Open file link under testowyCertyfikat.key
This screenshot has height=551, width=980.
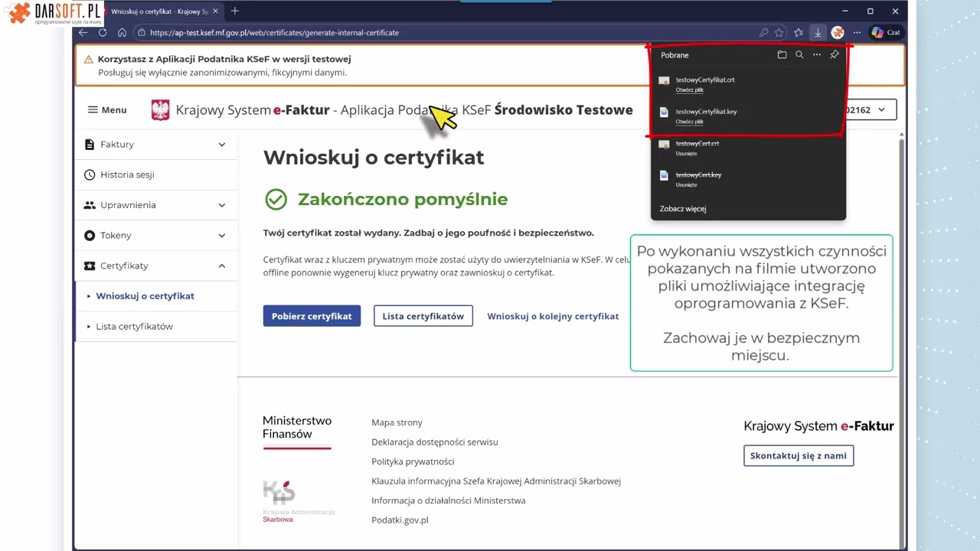[689, 122]
